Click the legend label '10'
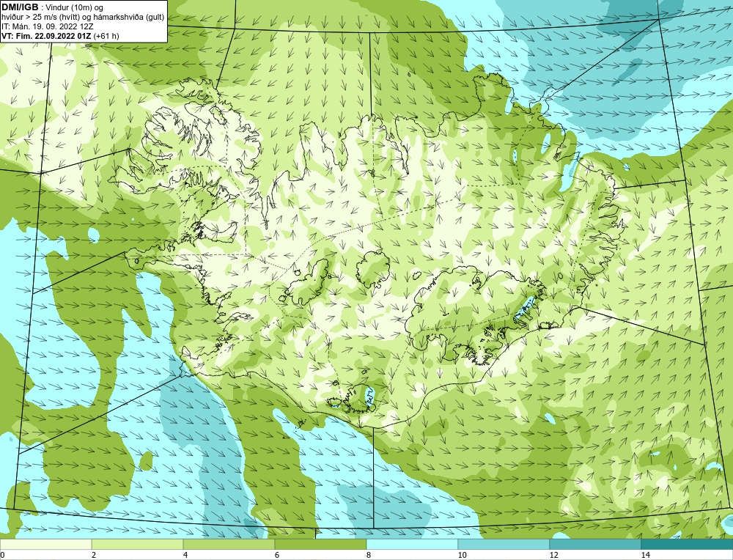 [x=463, y=555]
